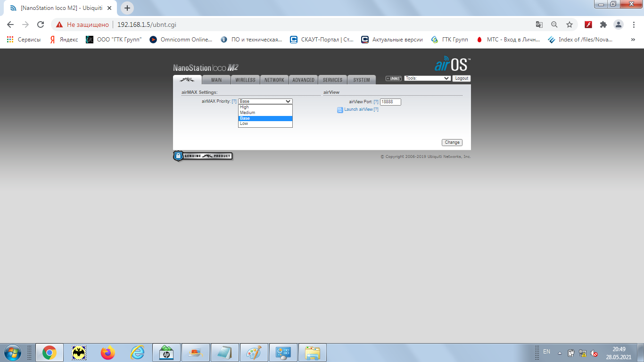The height and width of the screenshot is (362, 644).
Task: Show hidden system tray icons
Action: tap(560, 353)
